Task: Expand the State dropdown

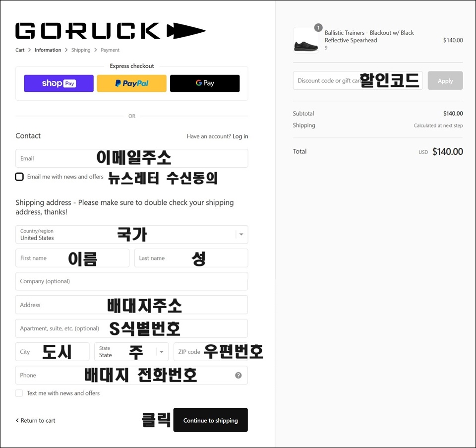Action: (131, 352)
